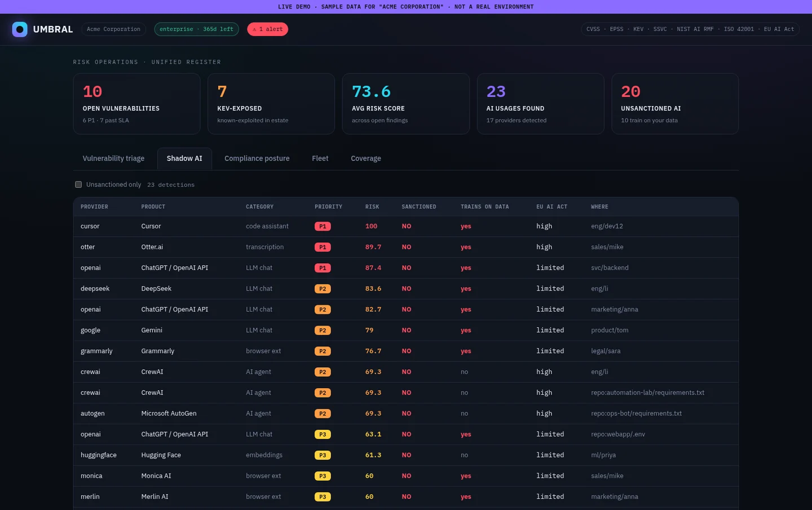Click the svc/backend location cell

pos(610,268)
